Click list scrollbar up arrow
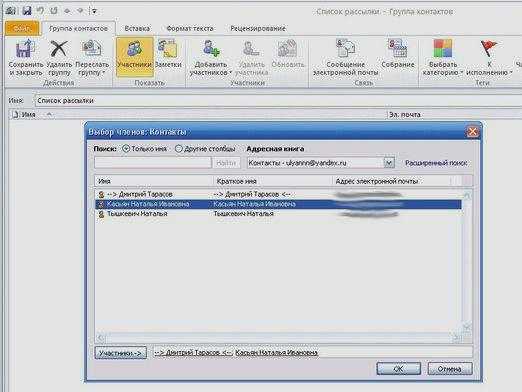The width and height of the screenshot is (522, 392). [467, 195]
